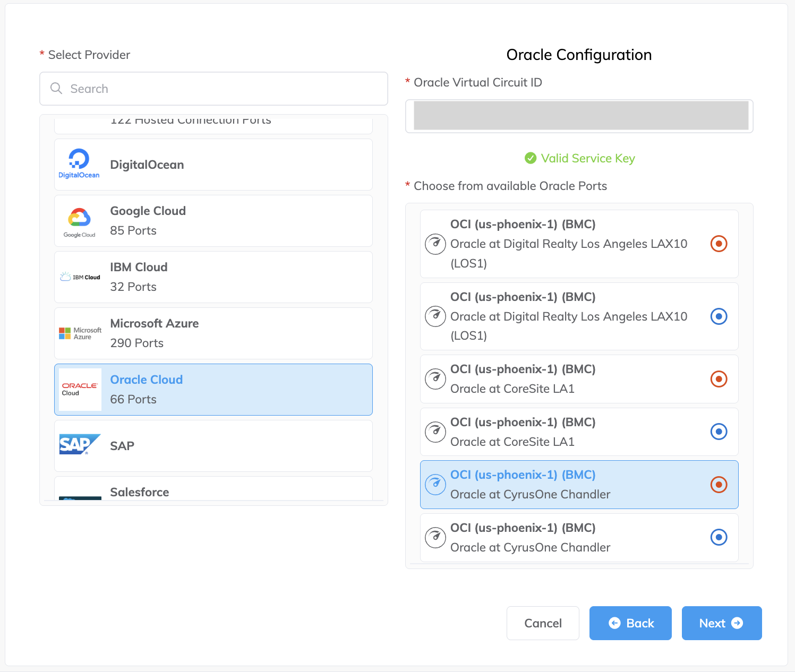The image size is (795, 672).
Task: Select the radio for Digital Realty Los Angeles LAX10
Action: point(719,244)
